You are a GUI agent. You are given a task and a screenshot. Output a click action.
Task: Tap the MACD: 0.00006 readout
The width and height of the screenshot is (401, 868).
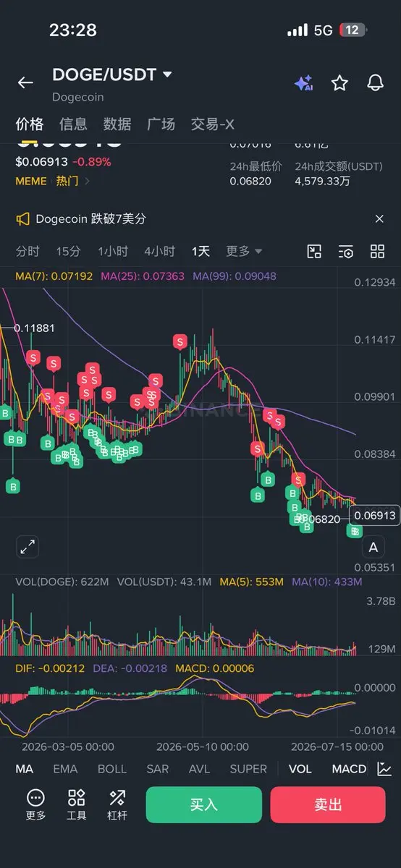[214, 668]
